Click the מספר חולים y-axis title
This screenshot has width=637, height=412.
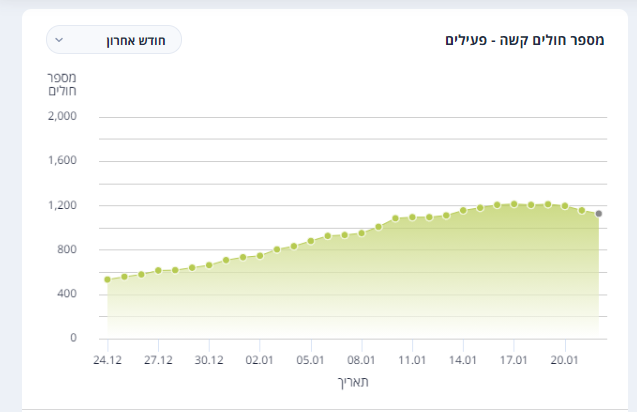(x=62, y=84)
